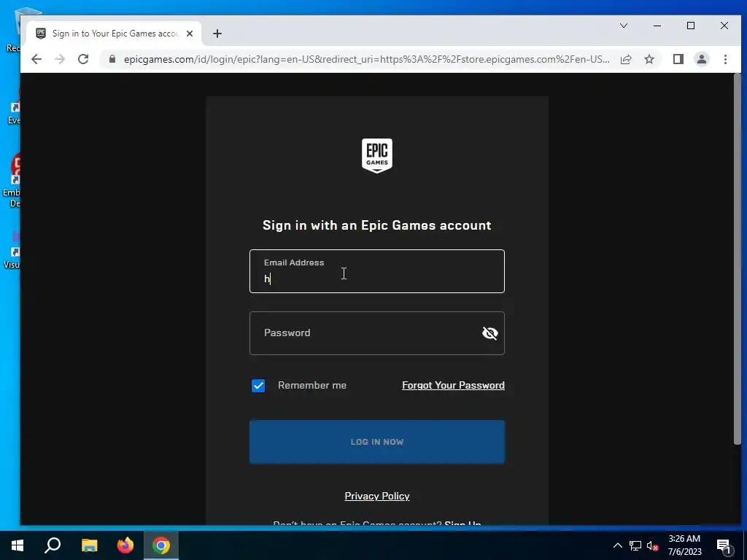Reload the page with refresh icon
The height and width of the screenshot is (560, 747).
83,59
